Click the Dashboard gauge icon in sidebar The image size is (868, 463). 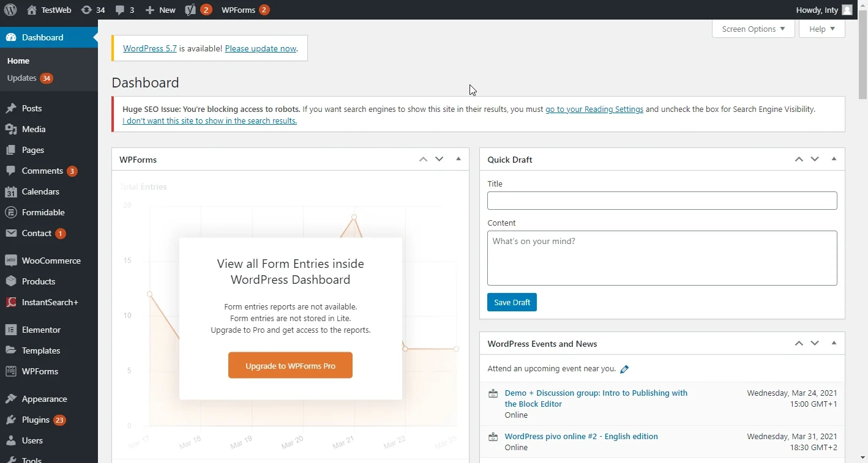click(11, 37)
